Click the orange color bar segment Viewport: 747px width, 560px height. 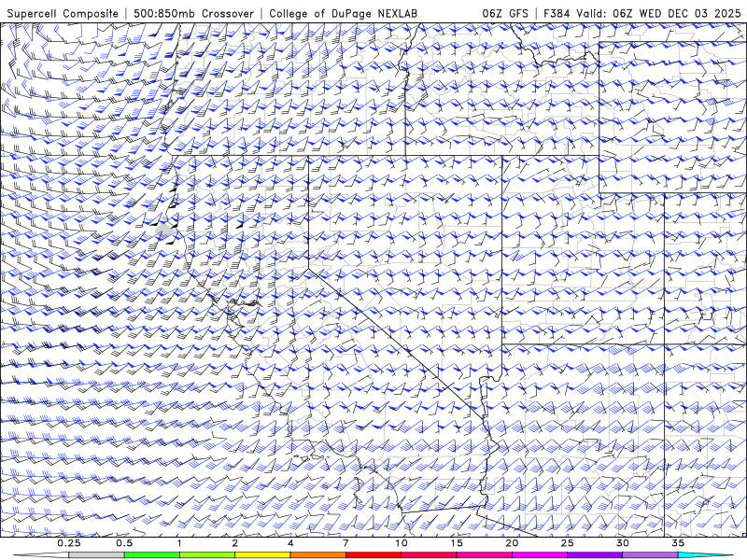317,555
